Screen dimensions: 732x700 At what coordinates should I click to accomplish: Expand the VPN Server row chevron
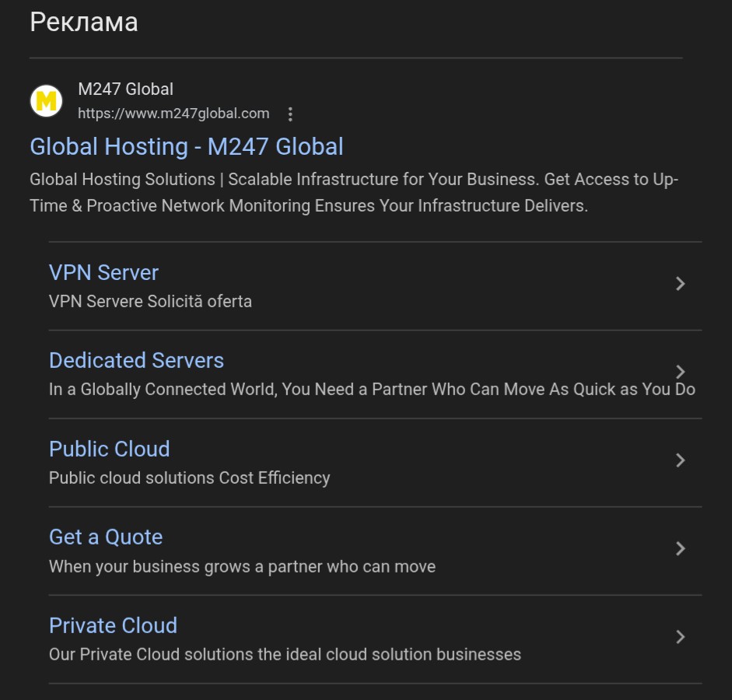pyautogui.click(x=680, y=284)
